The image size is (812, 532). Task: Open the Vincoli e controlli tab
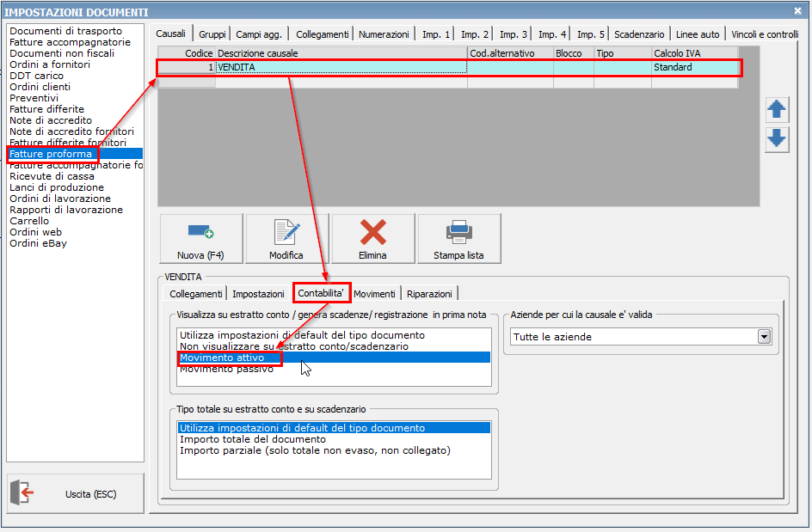[765, 34]
